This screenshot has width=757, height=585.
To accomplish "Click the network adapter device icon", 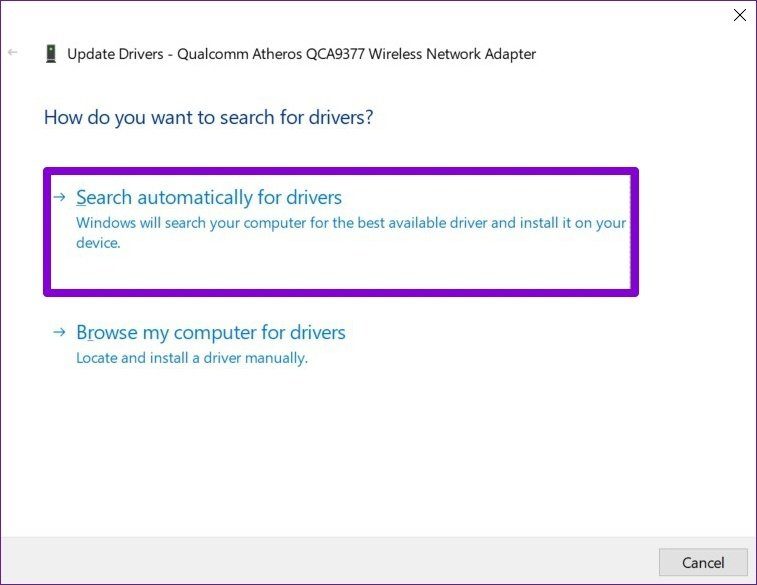I will click(x=51, y=54).
